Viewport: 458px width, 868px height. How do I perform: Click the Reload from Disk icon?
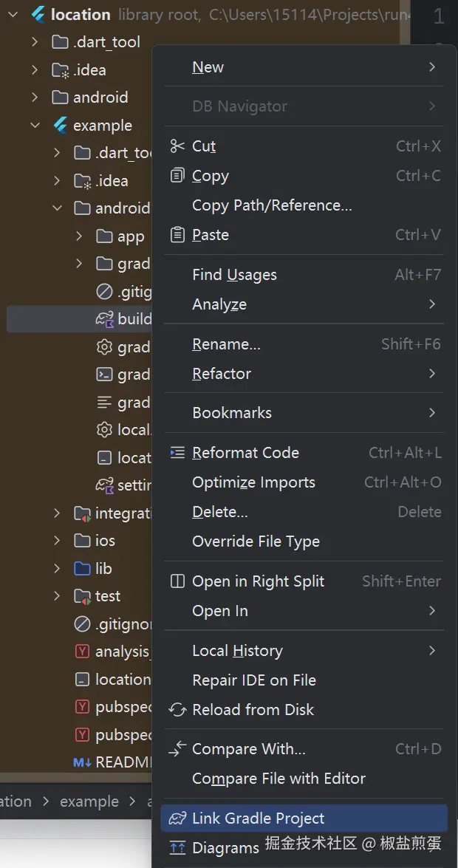pyautogui.click(x=177, y=710)
